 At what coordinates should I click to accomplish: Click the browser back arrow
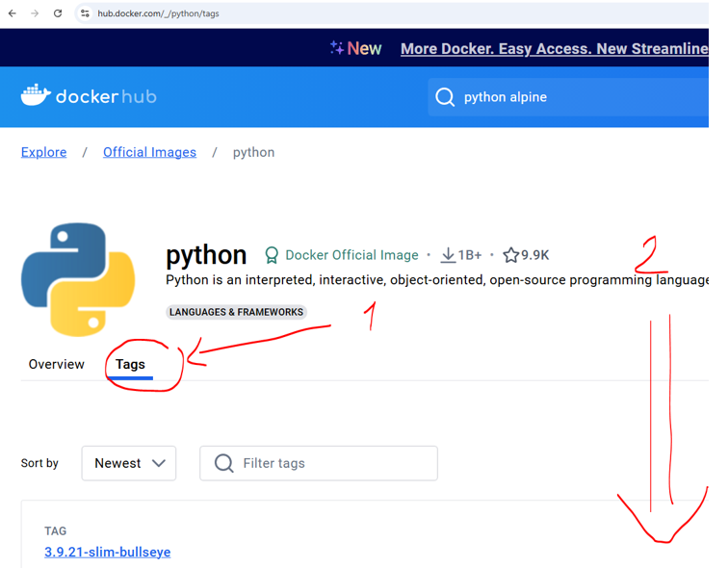(13, 13)
